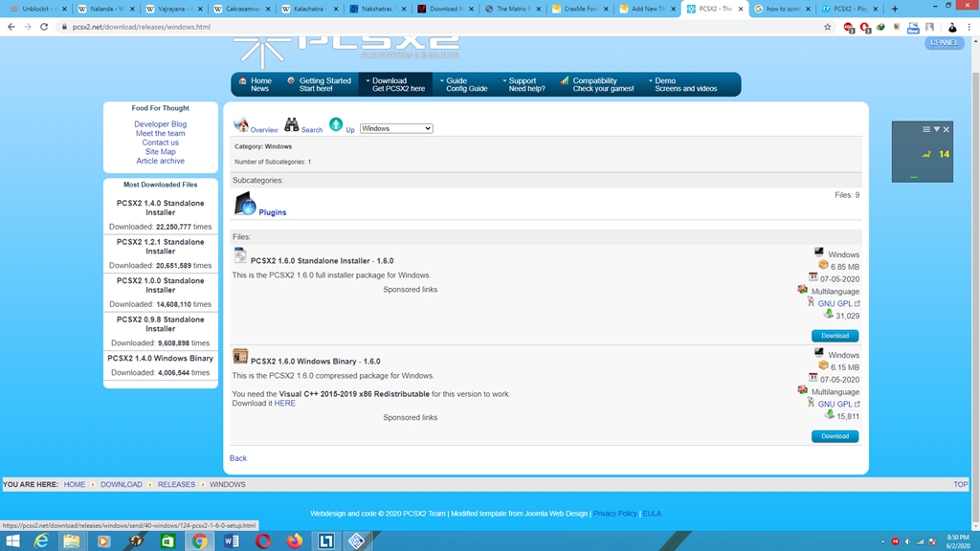Open the Windows Store taskbar icon
980x551 pixels.
pos(167,541)
